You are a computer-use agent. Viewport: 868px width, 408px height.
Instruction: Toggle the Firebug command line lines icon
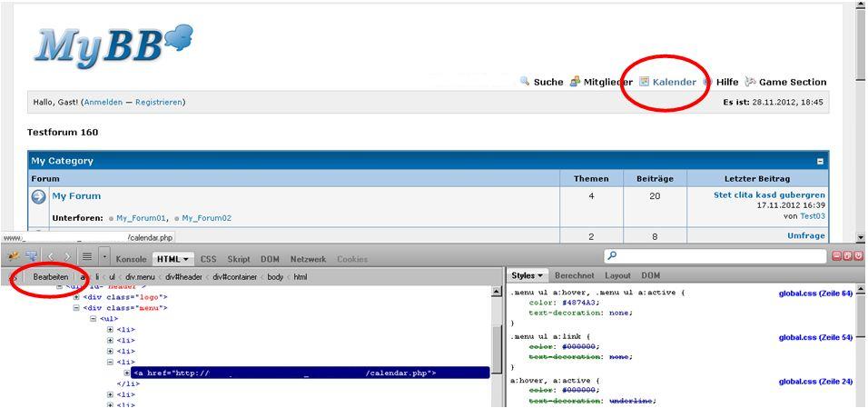(x=87, y=256)
